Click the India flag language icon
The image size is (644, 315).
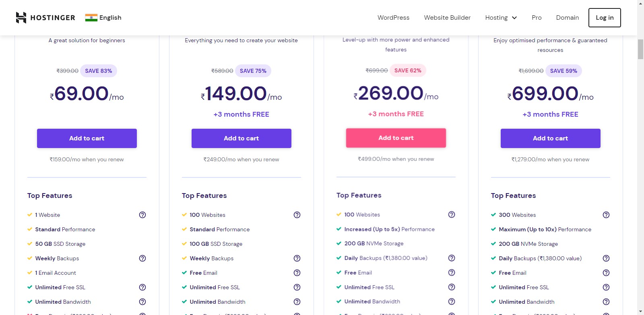pyautogui.click(x=91, y=18)
